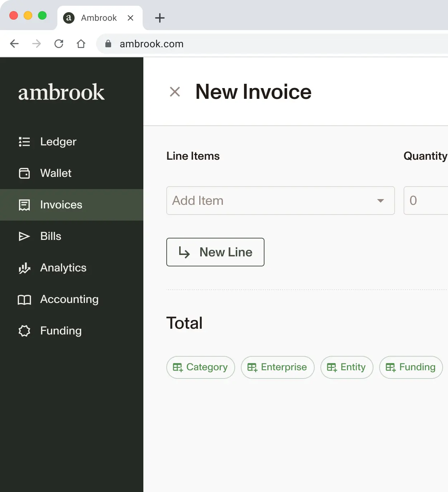Click the Ambrook favicon on the browser tab
The height and width of the screenshot is (492, 448).
[68, 18]
